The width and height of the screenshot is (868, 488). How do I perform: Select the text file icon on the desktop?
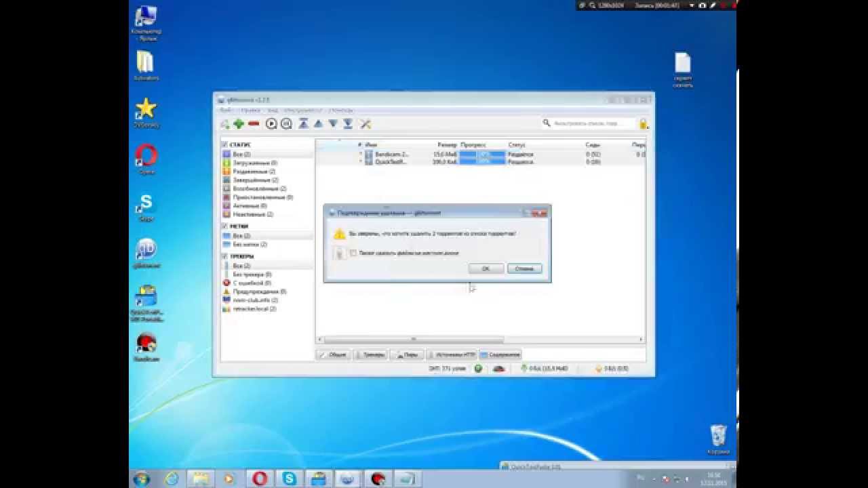point(683,70)
